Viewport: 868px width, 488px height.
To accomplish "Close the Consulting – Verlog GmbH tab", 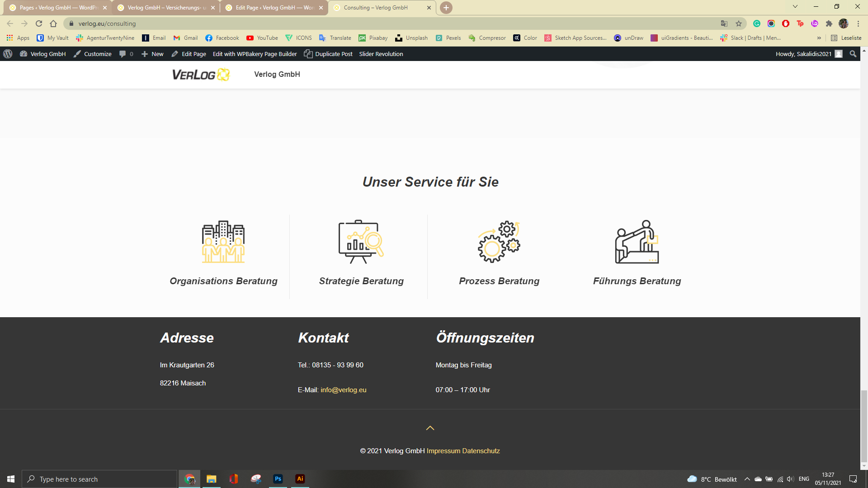I will pos(429,8).
